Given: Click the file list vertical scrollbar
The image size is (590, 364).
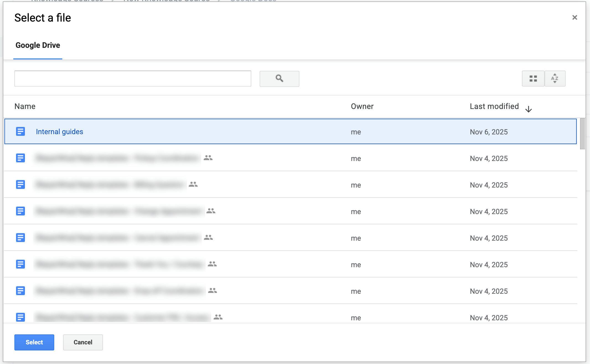Looking at the screenshot, I should point(582,134).
